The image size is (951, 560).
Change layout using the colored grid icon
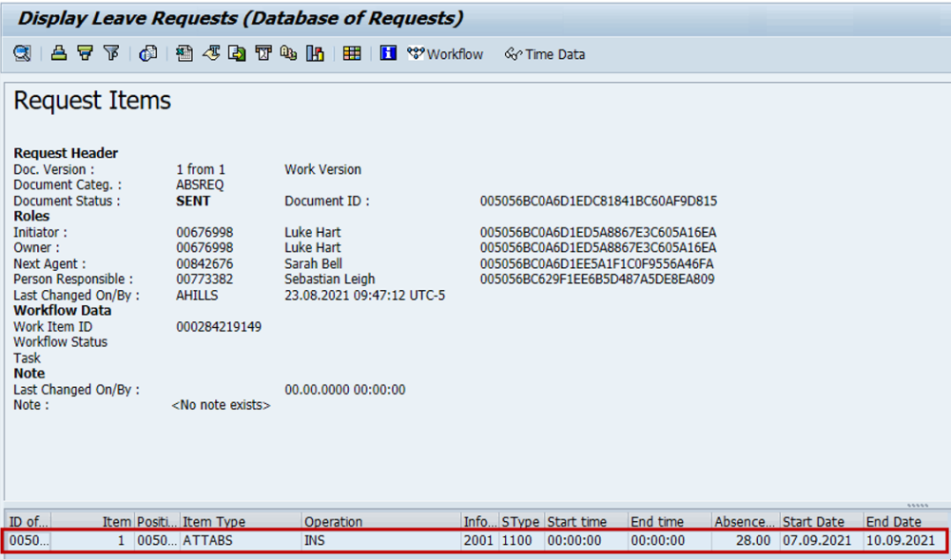352,53
